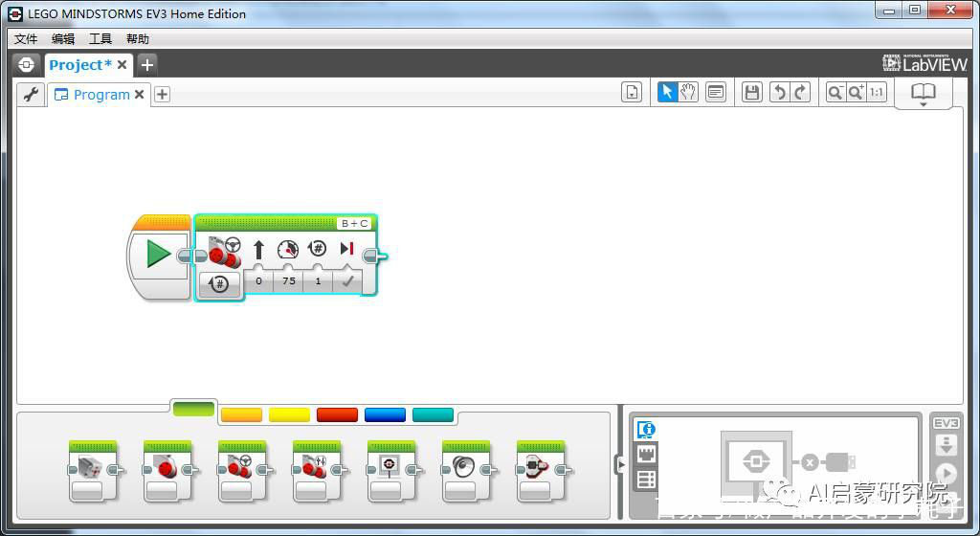This screenshot has height=536, width=980.
Task: Minimize the EV3 Home Edition window
Action: click(x=889, y=11)
